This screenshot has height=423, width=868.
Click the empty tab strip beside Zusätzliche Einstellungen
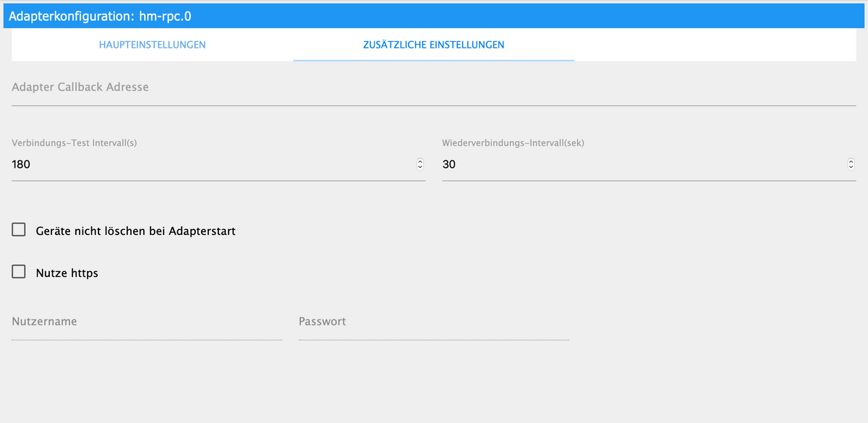pyautogui.click(x=715, y=45)
